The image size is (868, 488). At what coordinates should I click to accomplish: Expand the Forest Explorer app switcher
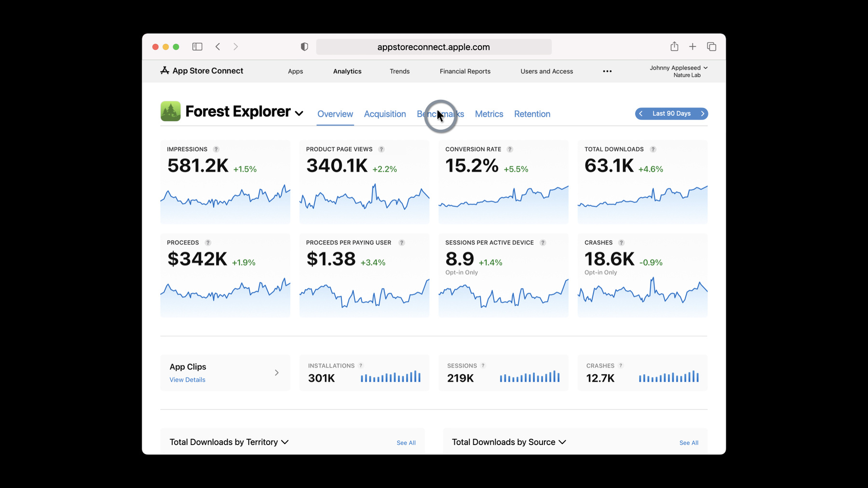pyautogui.click(x=299, y=113)
